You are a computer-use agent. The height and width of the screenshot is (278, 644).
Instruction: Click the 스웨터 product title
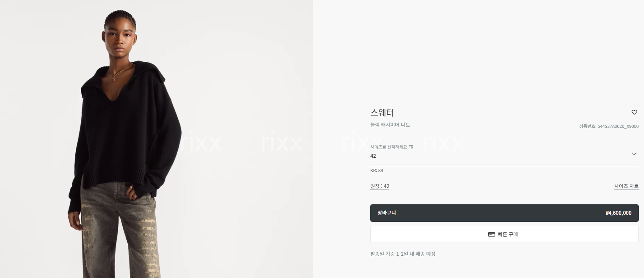tap(382, 113)
